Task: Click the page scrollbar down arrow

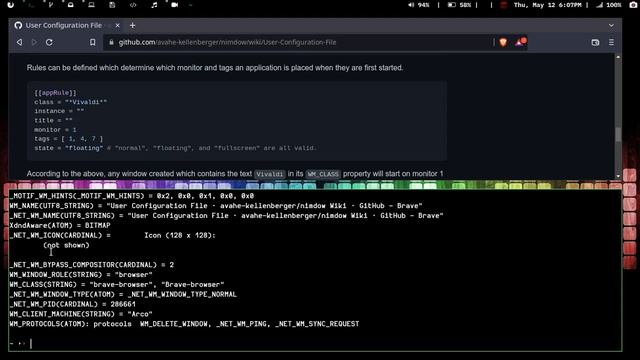Action: coord(618,176)
